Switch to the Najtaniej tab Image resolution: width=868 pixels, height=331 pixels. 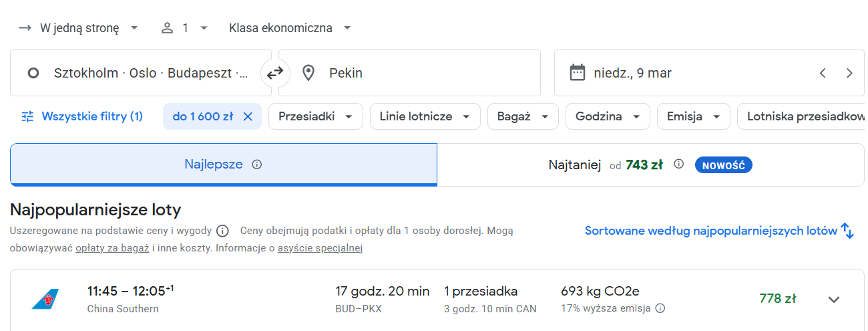[650, 164]
